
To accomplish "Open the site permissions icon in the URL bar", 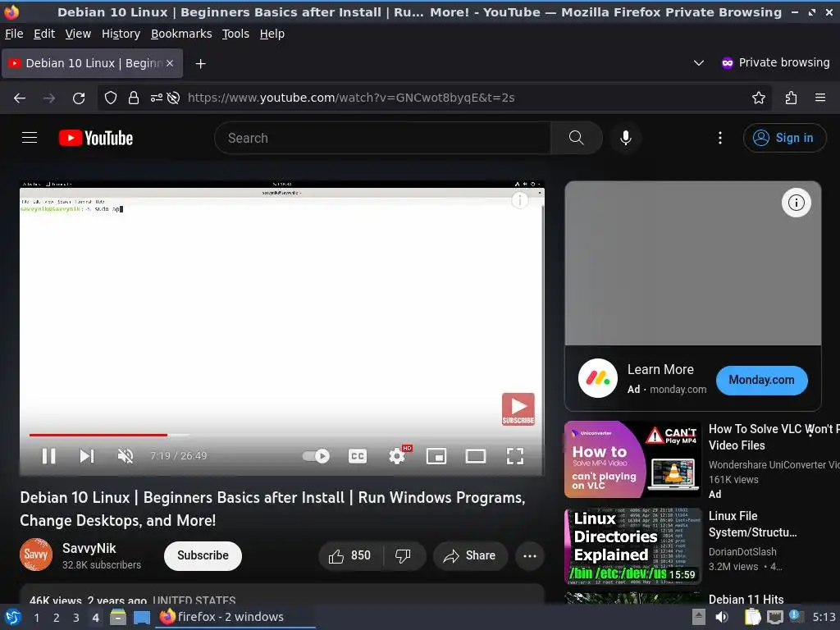I will coord(156,98).
